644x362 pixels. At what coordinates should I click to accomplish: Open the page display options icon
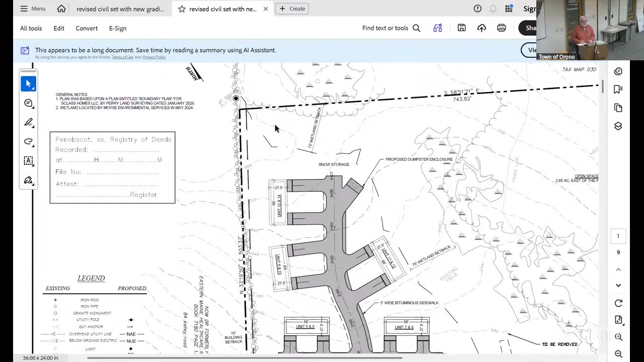[618, 320]
